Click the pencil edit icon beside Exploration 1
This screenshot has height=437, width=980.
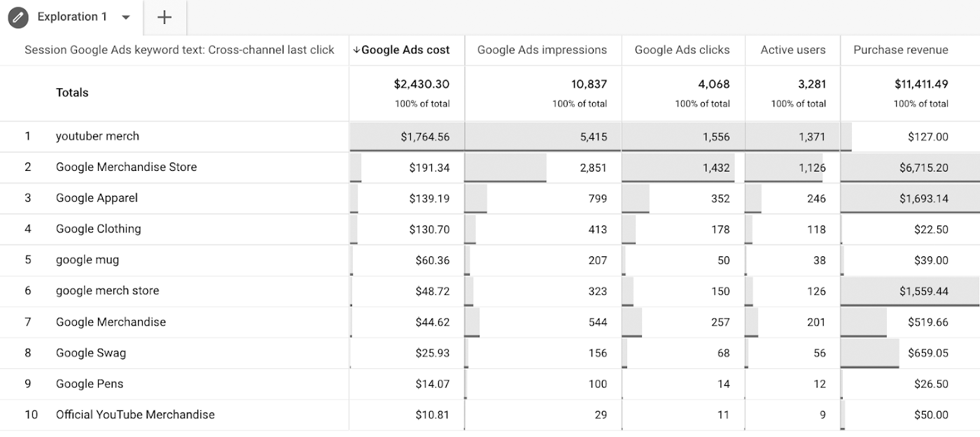(18, 17)
